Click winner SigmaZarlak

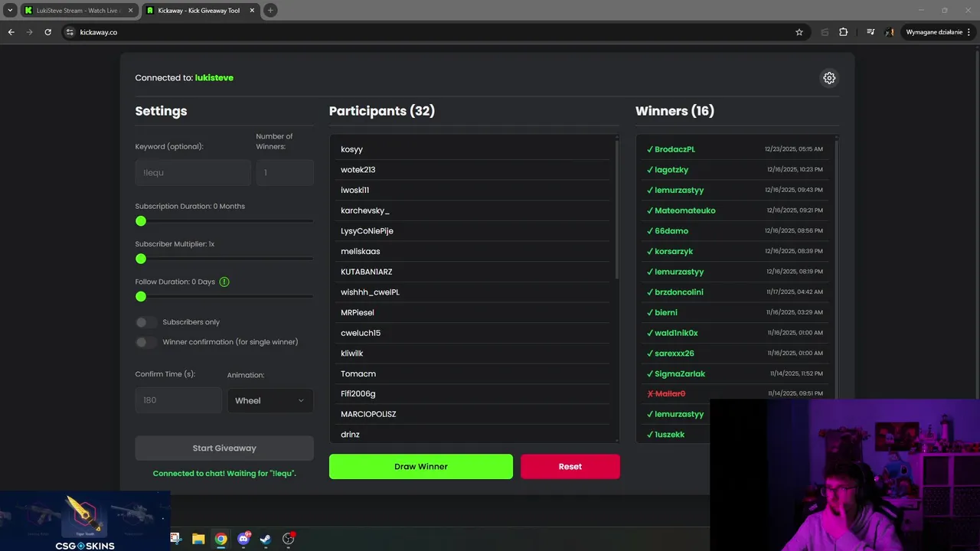point(680,373)
